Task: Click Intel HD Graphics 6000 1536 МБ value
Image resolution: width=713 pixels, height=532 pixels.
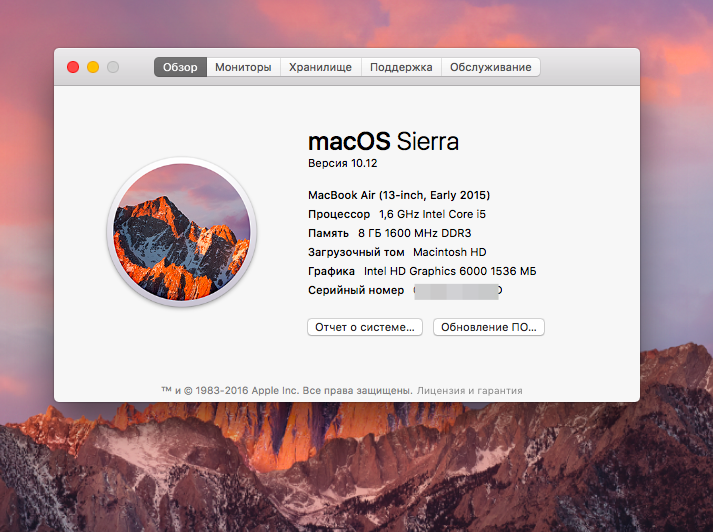Action: click(450, 271)
